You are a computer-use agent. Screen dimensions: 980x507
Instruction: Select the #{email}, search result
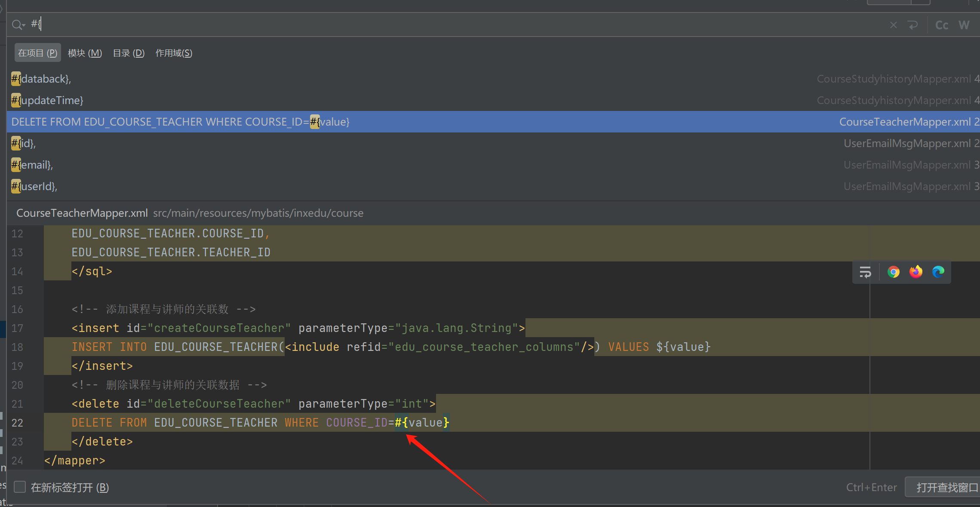click(x=493, y=165)
